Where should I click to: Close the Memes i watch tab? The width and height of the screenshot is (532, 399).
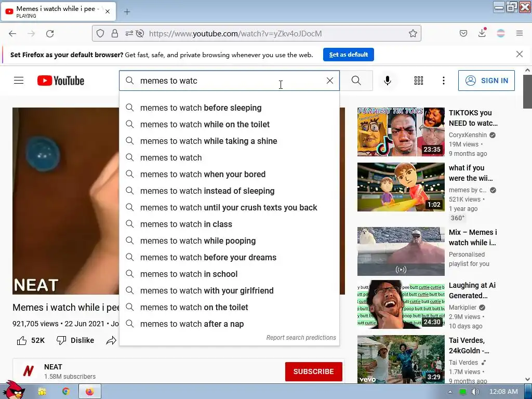[108, 11]
